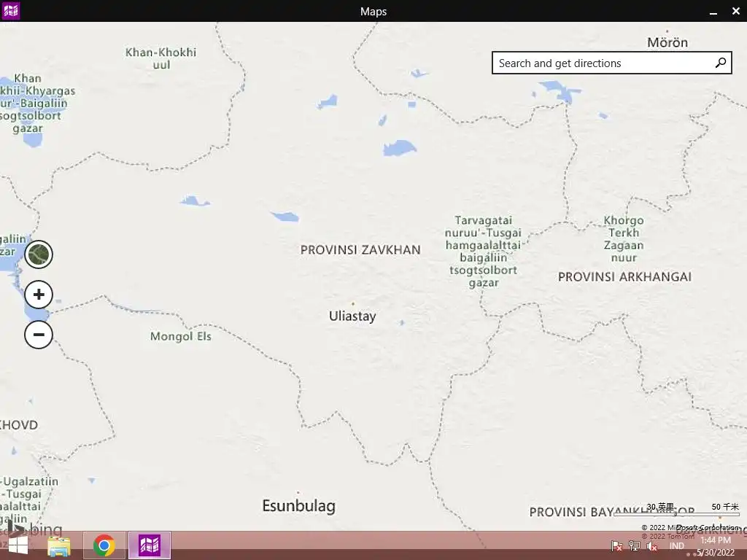Open the Action Center flag tray icon
This screenshot has height=560, width=747.
pos(616,545)
